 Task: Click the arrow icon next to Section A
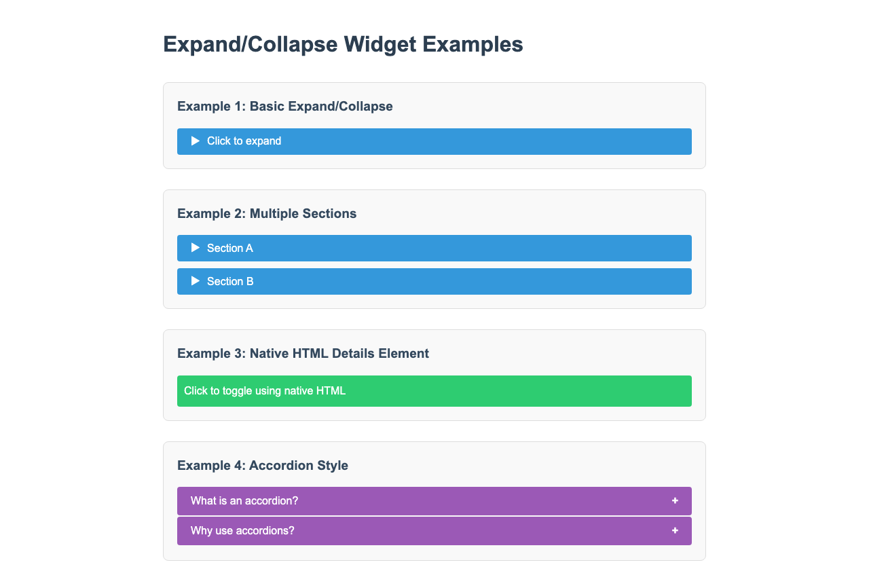tap(196, 248)
